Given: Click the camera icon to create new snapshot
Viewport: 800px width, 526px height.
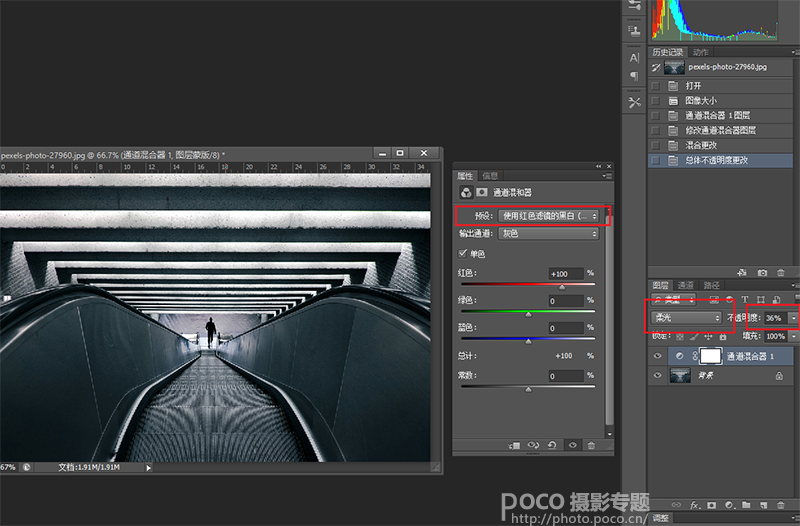Looking at the screenshot, I should click(762, 272).
